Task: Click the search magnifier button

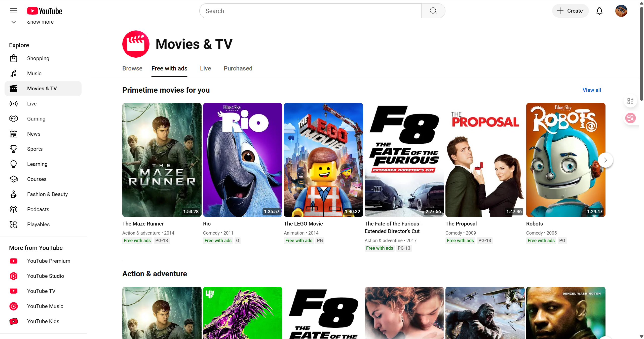Action: [x=433, y=11]
